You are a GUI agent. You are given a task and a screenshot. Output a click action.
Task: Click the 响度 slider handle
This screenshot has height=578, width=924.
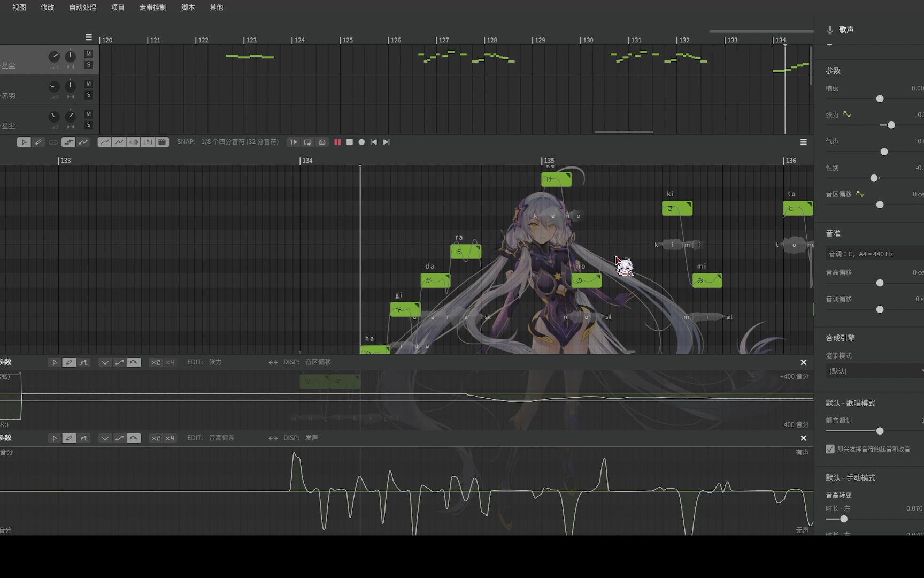coord(880,98)
